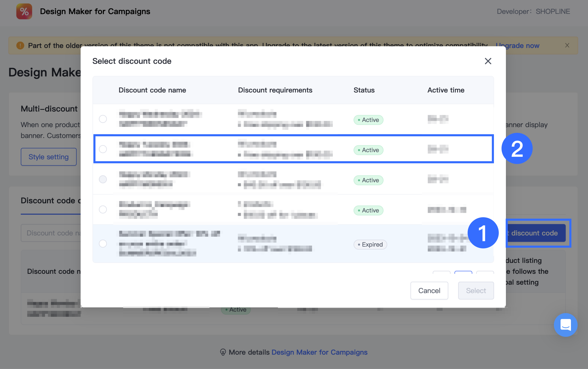Dismiss the theme compatibility warning banner
The width and height of the screenshot is (588, 369).
pyautogui.click(x=567, y=45)
